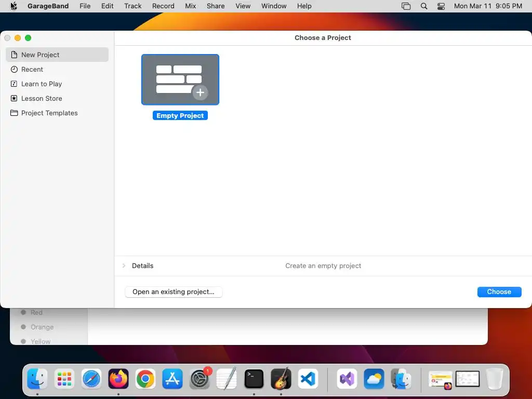Click the Lesson Store star icon
The height and width of the screenshot is (399, 532).
(14, 98)
